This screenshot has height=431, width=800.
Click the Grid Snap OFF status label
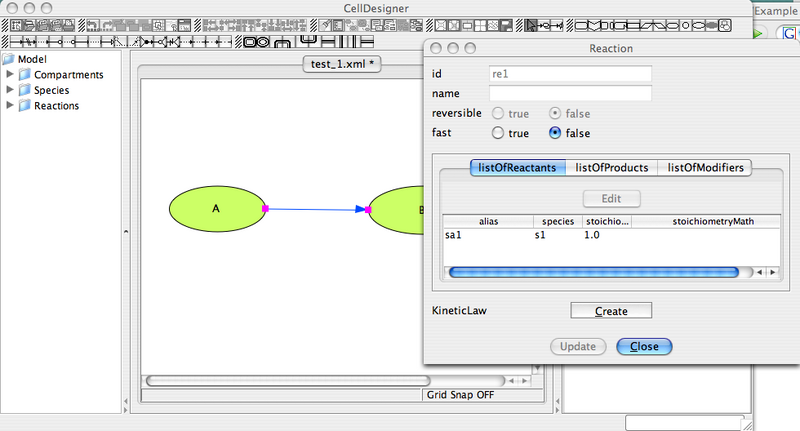[460, 395]
